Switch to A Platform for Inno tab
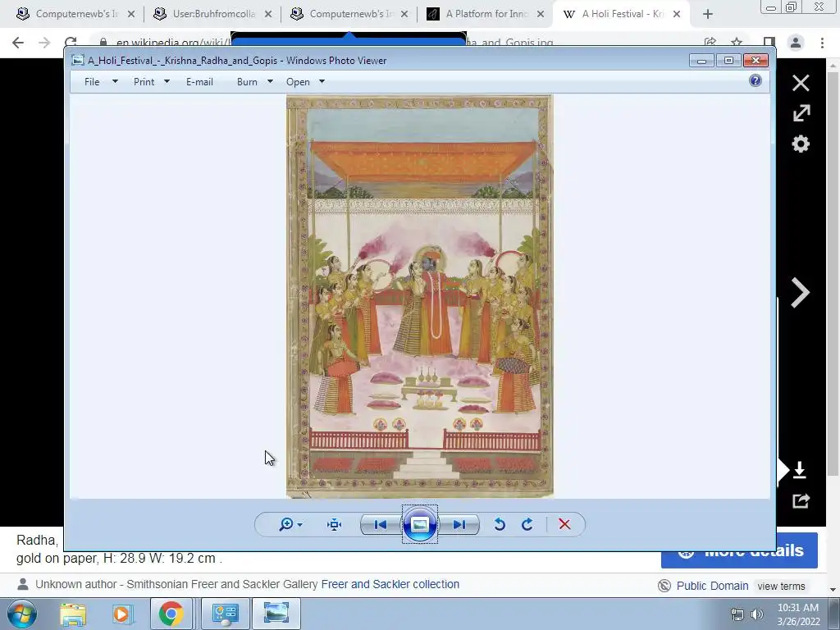 click(486, 14)
